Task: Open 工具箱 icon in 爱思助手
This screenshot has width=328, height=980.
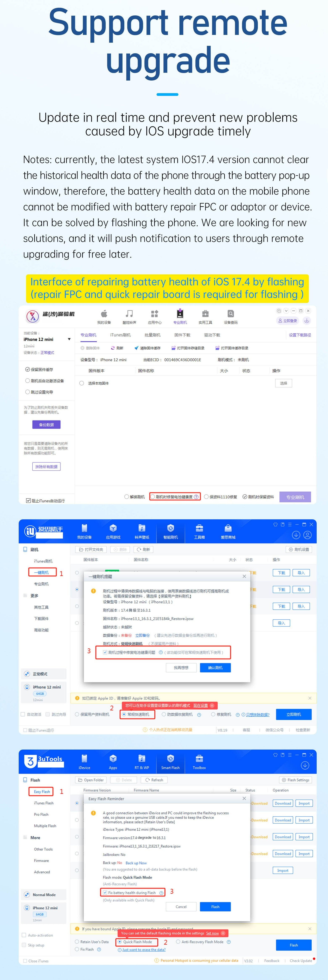Action: point(199,528)
